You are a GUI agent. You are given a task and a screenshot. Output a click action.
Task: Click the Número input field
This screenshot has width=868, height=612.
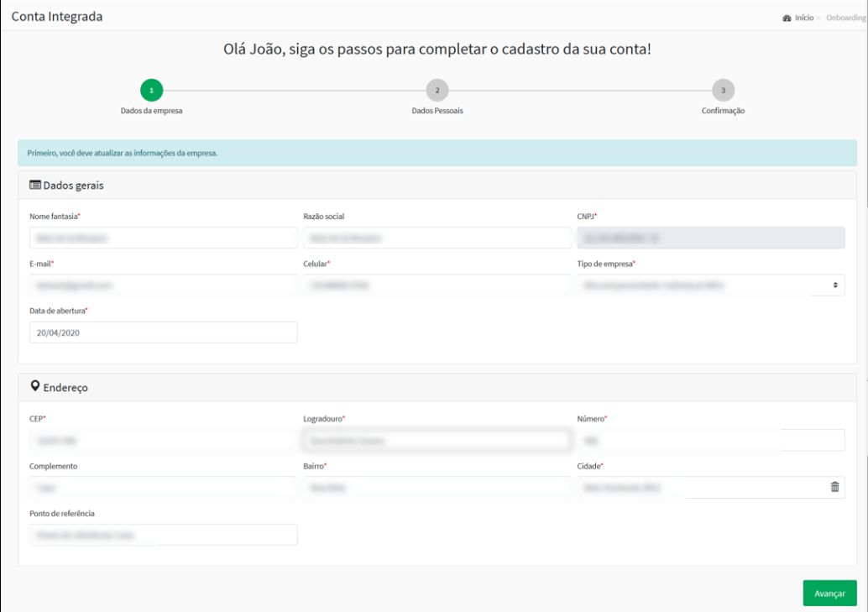710,440
